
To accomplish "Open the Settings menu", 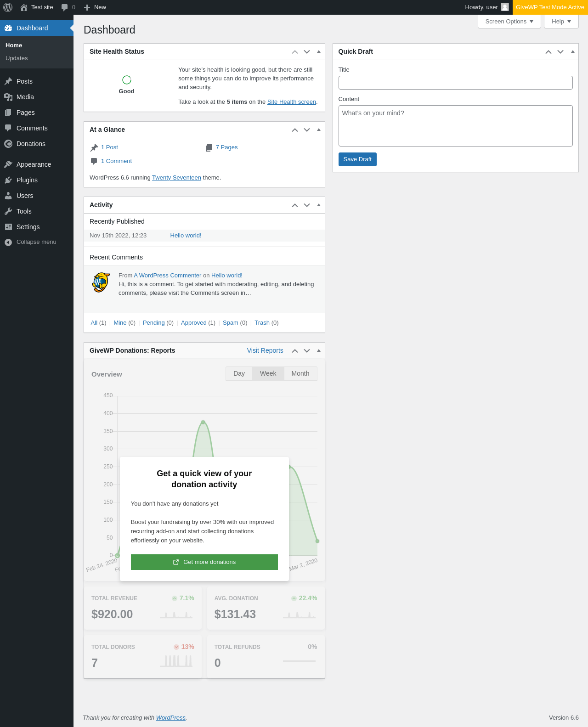I will click(x=37, y=227).
